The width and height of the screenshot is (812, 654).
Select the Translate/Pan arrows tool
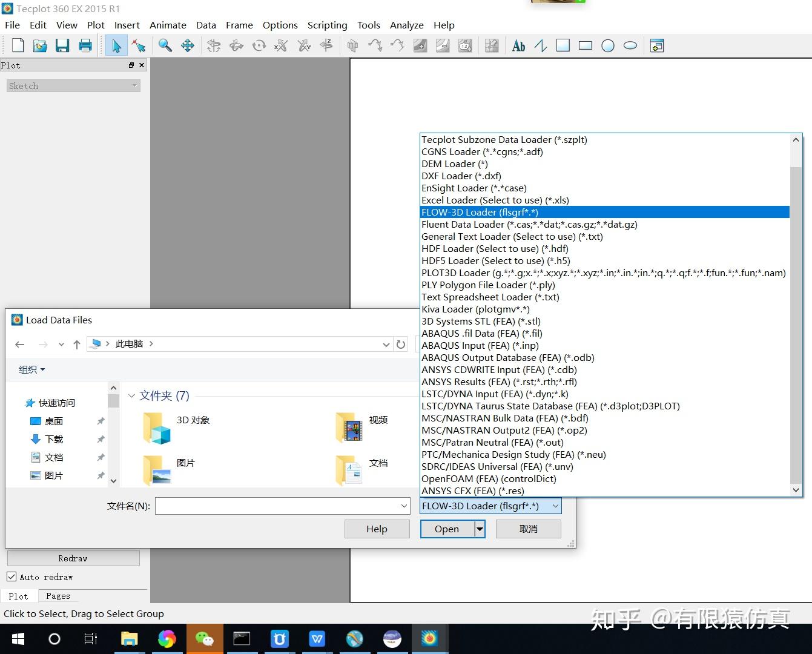188,45
